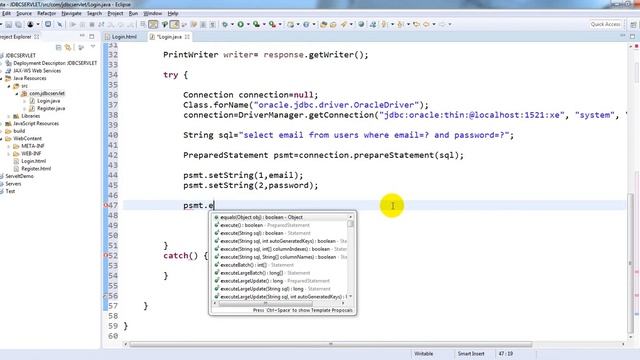Open the Search menu

(x=94, y=13)
